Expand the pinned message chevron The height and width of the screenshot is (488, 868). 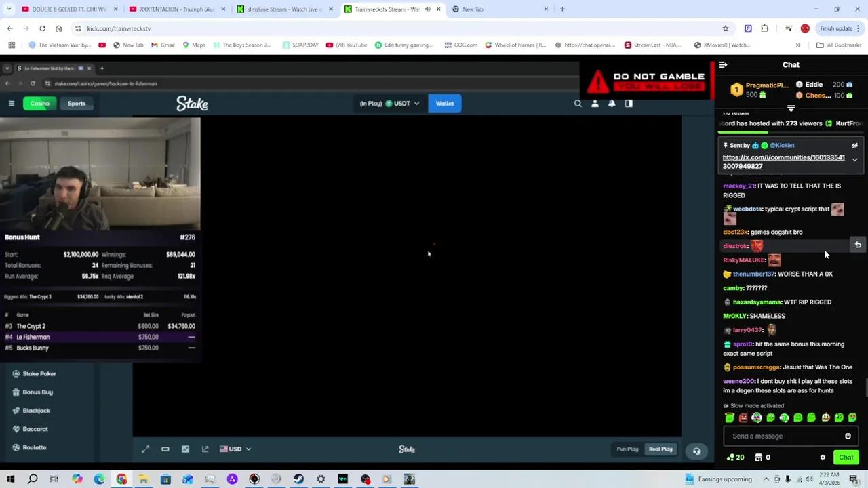[854, 160]
